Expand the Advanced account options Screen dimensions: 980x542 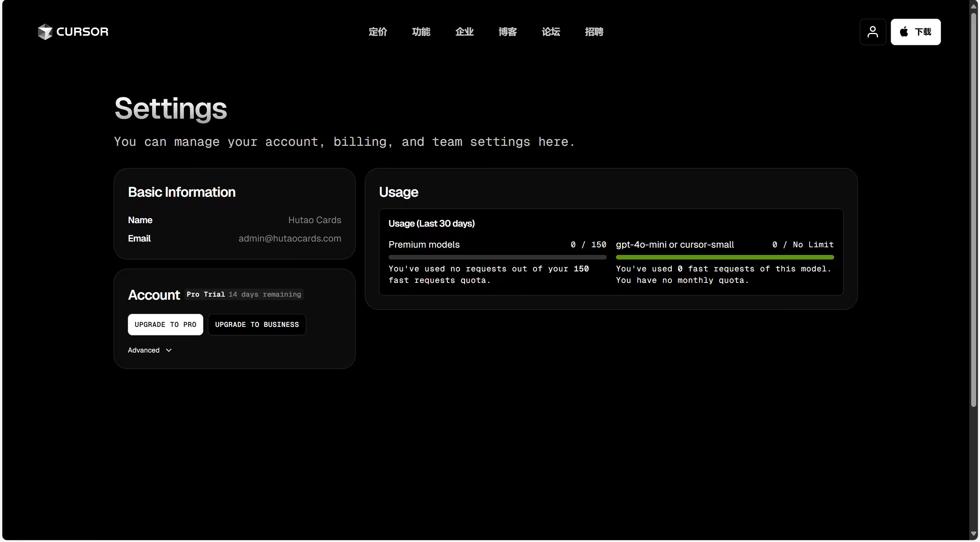coord(144,350)
